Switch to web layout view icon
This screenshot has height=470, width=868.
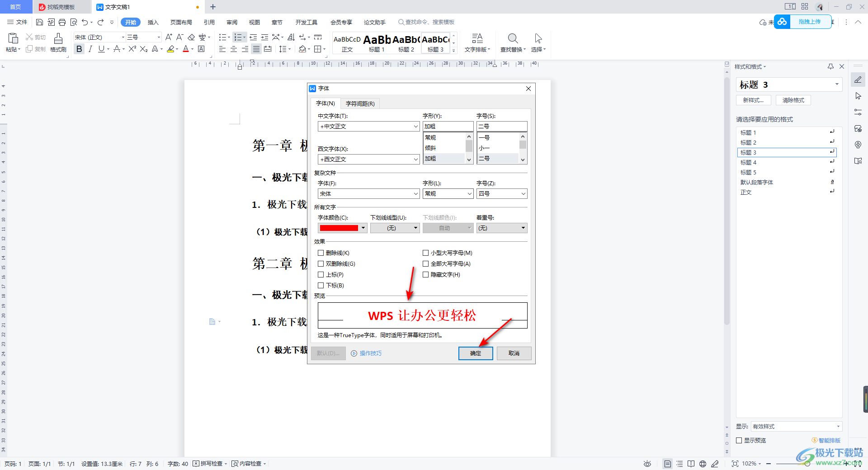(x=703, y=464)
